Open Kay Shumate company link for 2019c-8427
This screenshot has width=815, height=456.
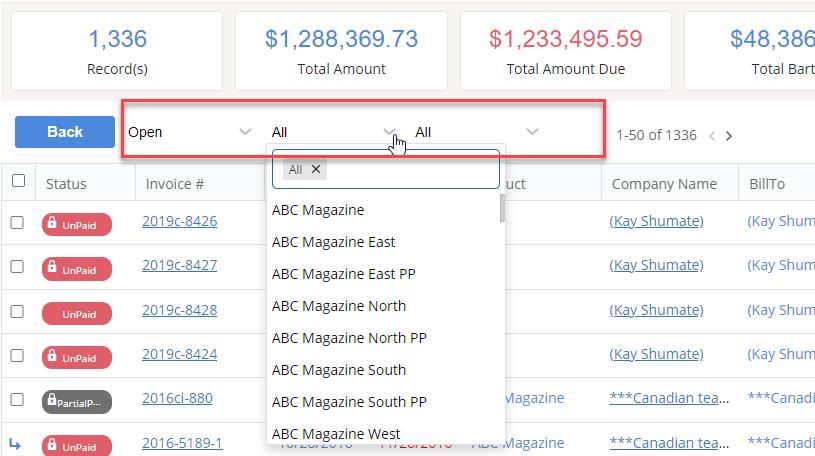[x=656, y=265]
